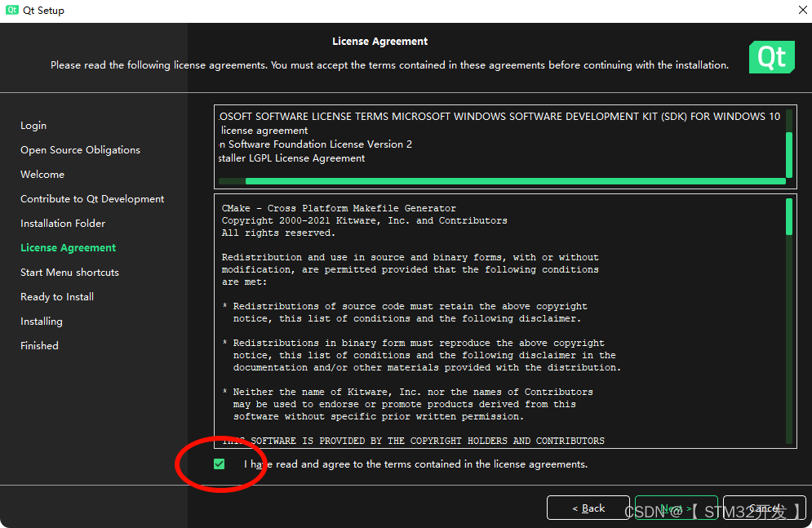Select the installer LGPL License Agreement entry
Viewport: 812px width, 528px height.
point(291,158)
